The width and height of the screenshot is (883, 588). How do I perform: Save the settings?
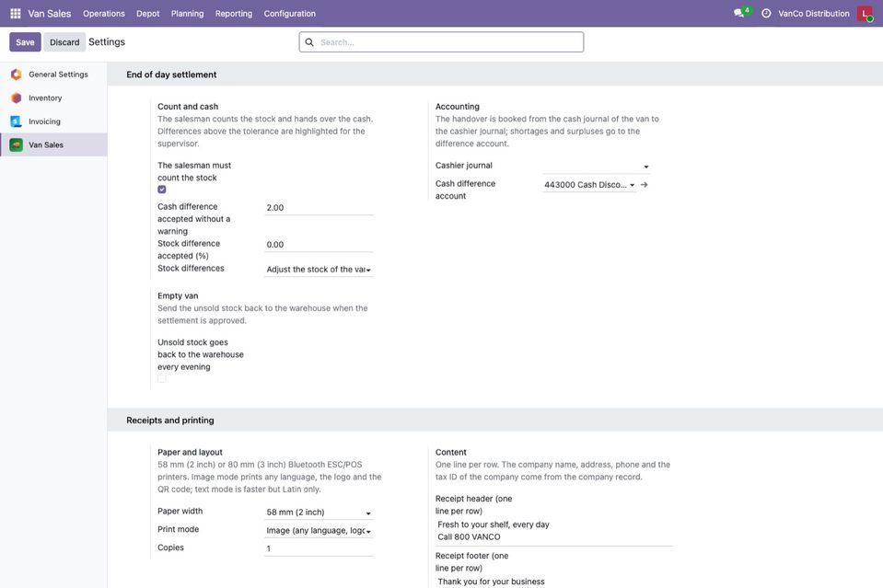click(25, 42)
